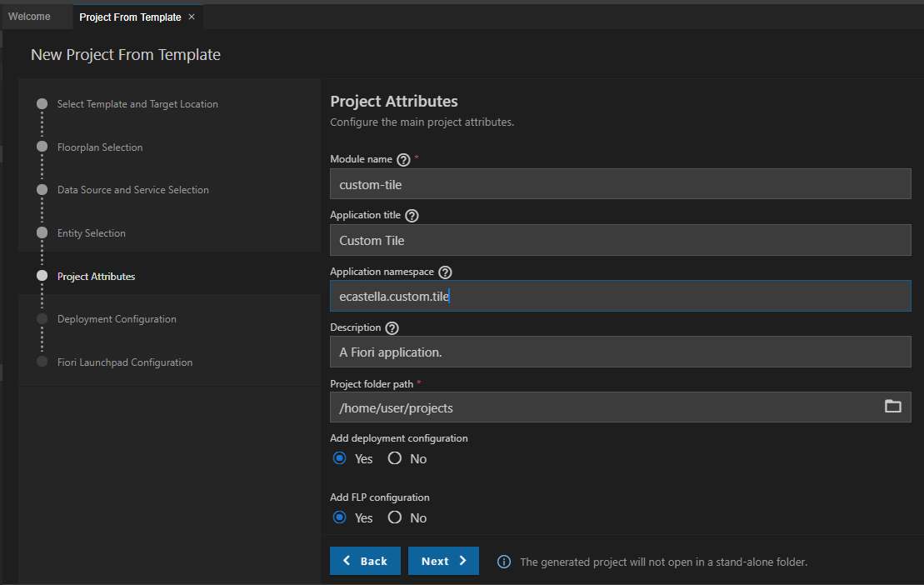Select Yes for Add deployment configuration
Viewport: 924px width, 585px height.
pos(339,458)
